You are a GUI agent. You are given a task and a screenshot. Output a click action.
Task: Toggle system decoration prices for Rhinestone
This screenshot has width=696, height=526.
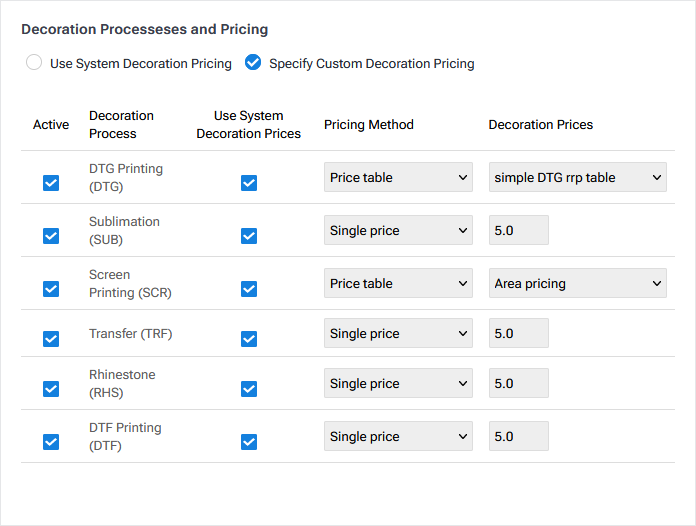249,389
